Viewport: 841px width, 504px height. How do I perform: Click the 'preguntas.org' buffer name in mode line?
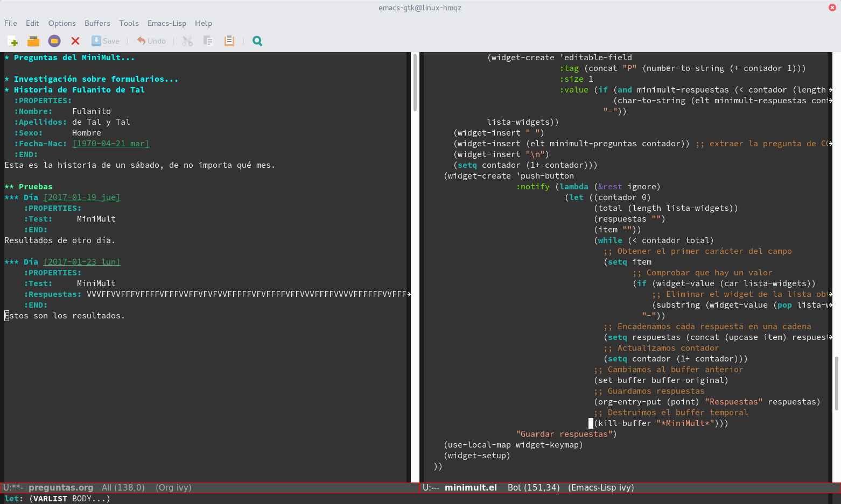tap(61, 487)
